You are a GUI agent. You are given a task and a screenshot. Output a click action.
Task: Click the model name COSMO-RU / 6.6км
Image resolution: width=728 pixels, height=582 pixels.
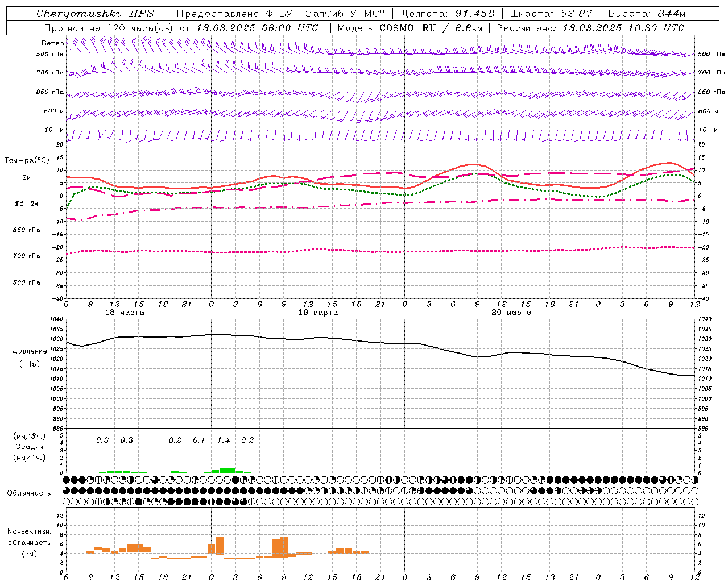point(431,28)
